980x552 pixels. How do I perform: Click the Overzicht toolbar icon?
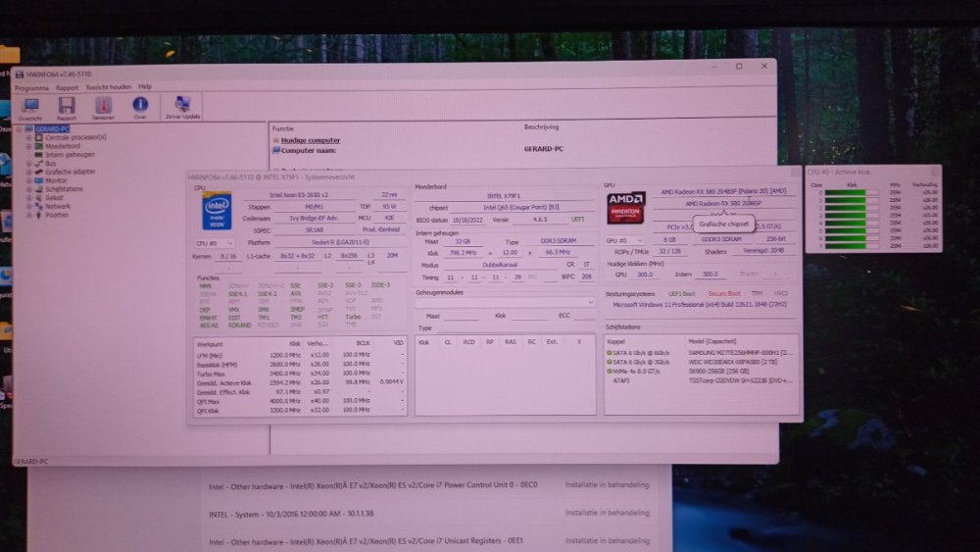pyautogui.click(x=30, y=107)
